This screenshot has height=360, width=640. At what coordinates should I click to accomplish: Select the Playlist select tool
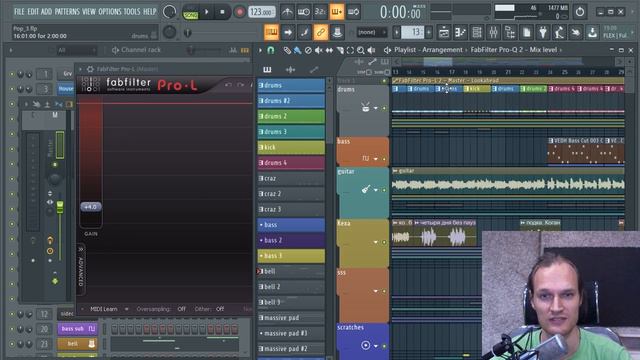350,50
